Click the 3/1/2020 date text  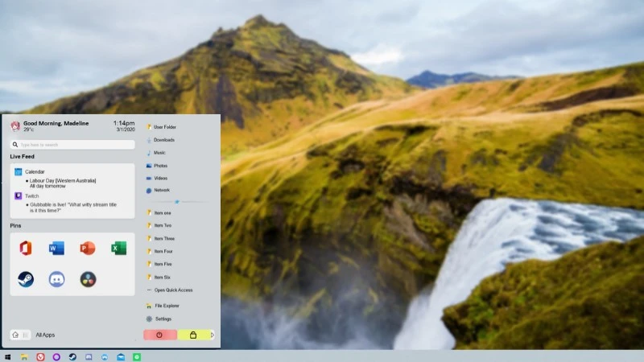click(126, 130)
